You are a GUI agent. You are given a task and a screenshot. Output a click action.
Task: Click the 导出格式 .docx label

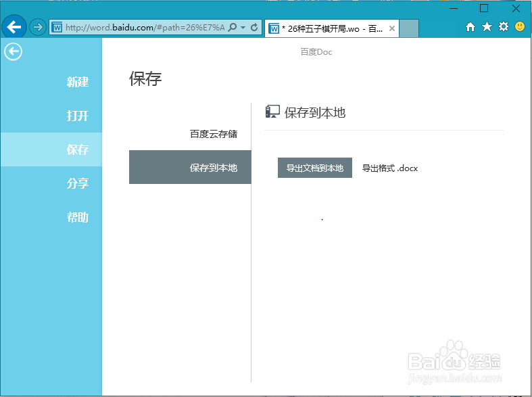point(390,168)
